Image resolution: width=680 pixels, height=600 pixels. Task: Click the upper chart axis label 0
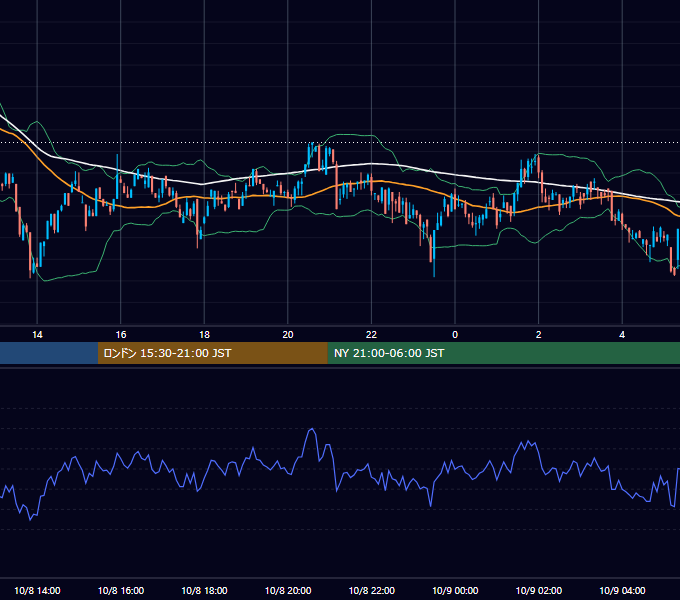coord(455,335)
